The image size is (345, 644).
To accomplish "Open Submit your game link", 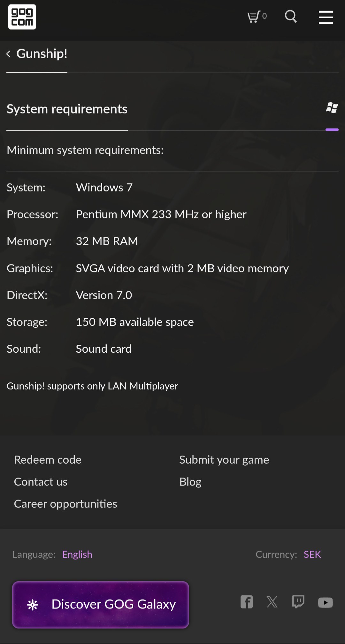I will (224, 460).
